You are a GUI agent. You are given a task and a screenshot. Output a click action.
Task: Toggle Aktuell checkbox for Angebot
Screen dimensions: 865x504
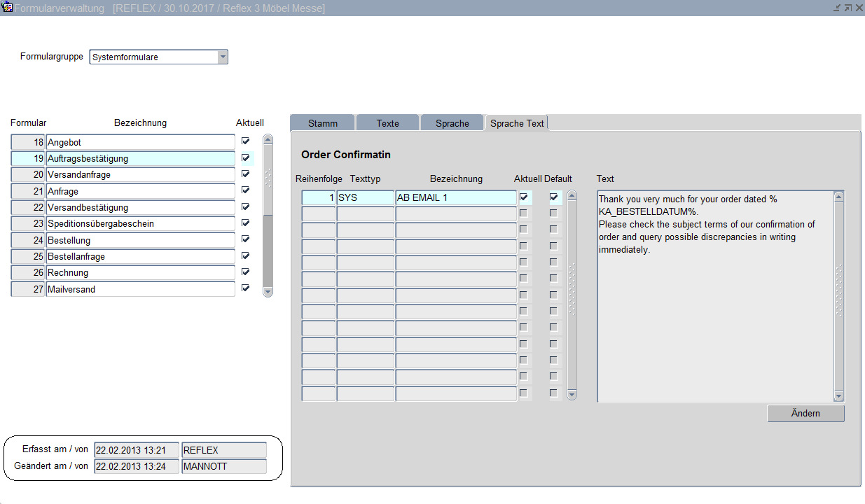point(245,141)
